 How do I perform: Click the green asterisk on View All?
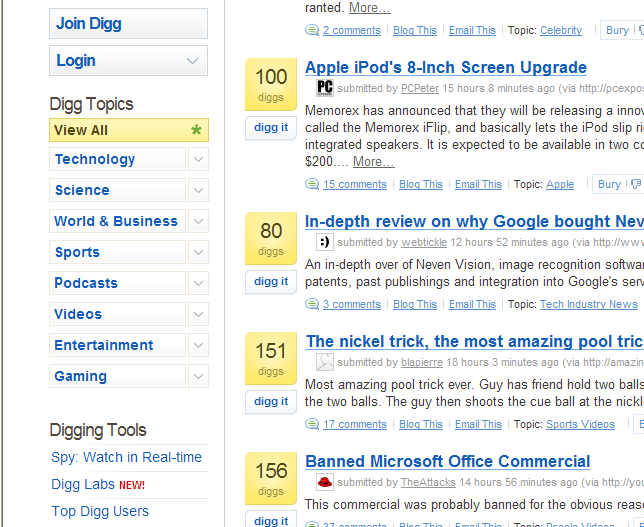[196, 130]
